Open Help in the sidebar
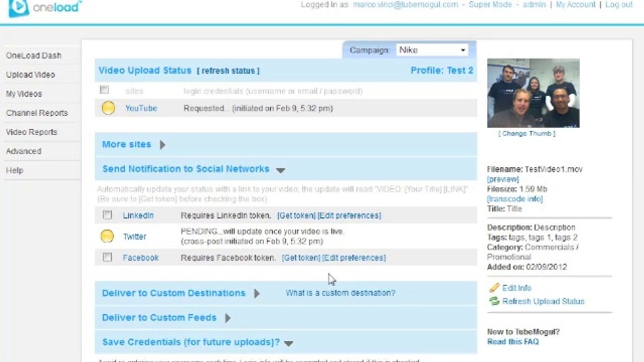 tap(15, 170)
